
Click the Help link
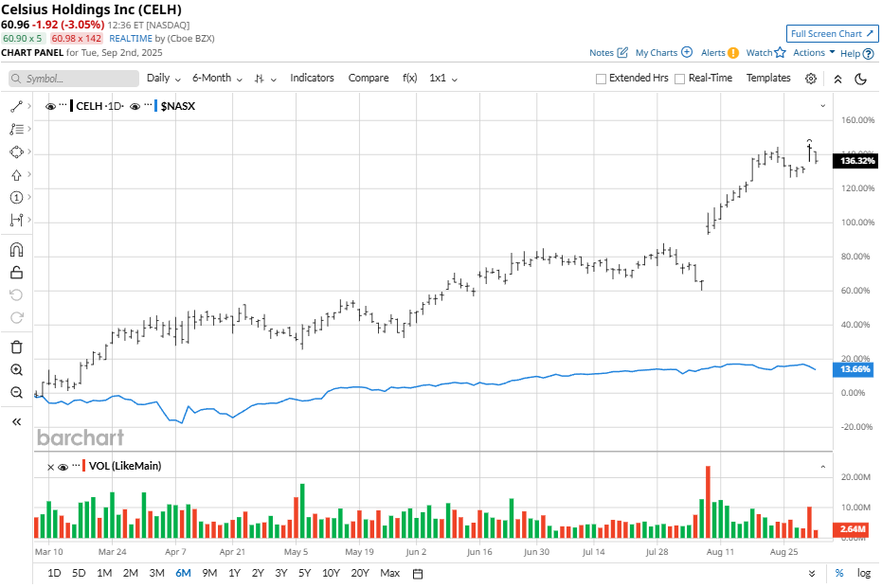(850, 53)
